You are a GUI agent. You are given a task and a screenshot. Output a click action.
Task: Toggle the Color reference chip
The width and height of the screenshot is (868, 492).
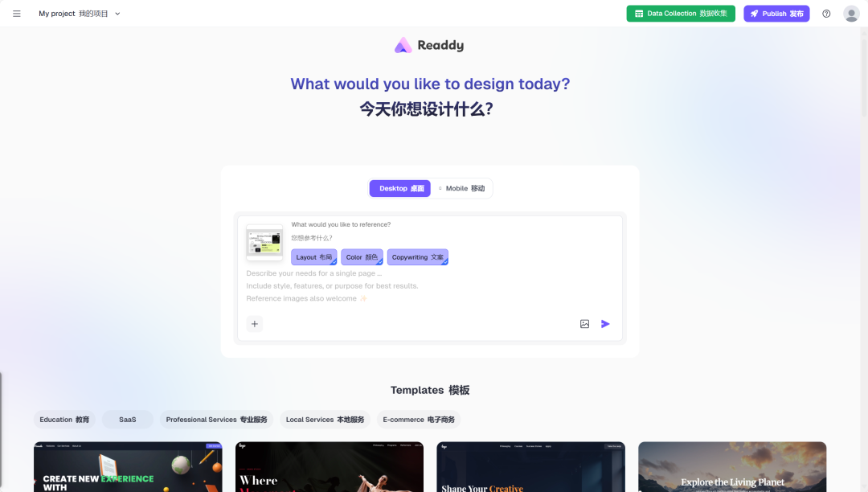pos(362,256)
